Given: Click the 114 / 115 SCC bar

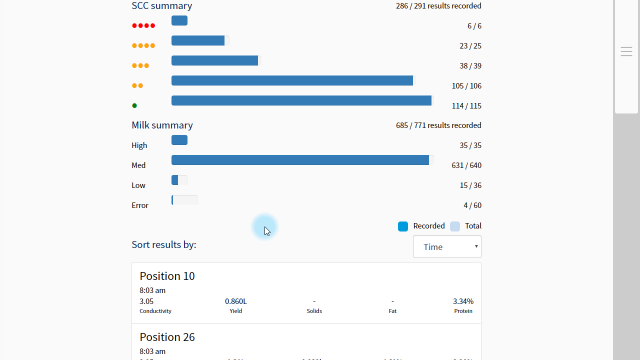Looking at the screenshot, I should coord(302,100).
